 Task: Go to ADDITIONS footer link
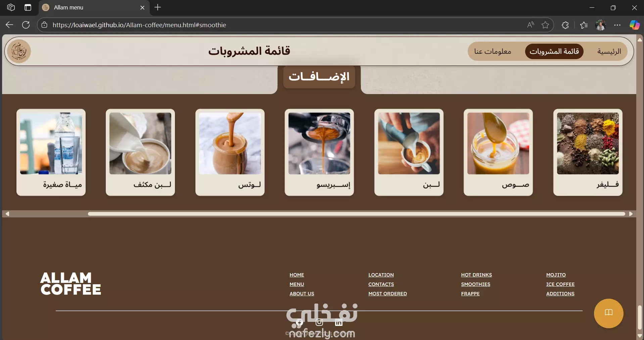coord(560,294)
